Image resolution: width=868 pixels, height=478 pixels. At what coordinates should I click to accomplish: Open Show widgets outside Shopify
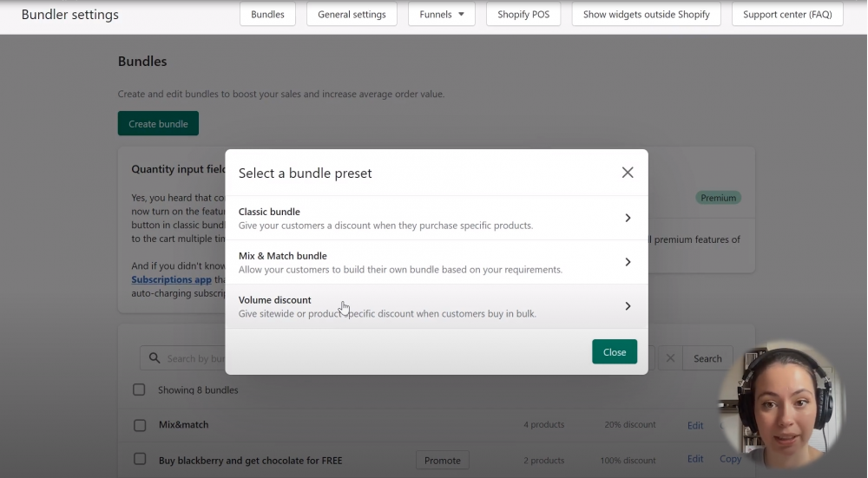(646, 15)
